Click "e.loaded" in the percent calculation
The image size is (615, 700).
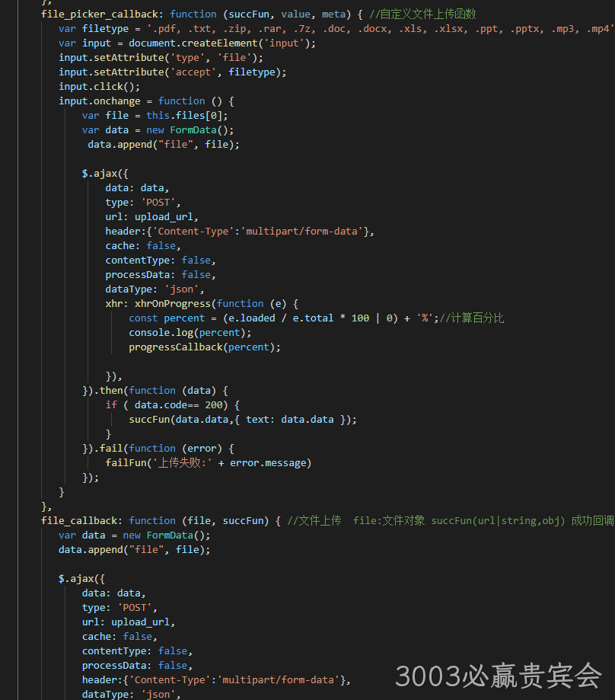pyautogui.click(x=251, y=318)
